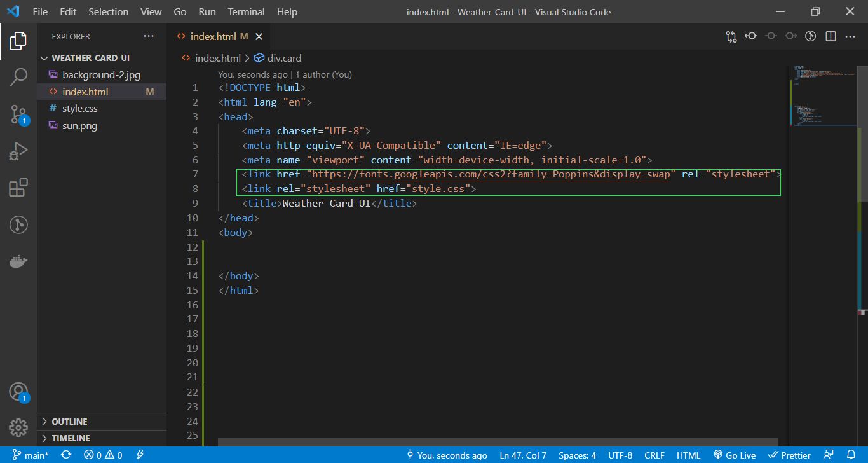The image size is (868, 463).
Task: Click the horizontal scrollbar at editor bottom
Action: tap(498, 441)
